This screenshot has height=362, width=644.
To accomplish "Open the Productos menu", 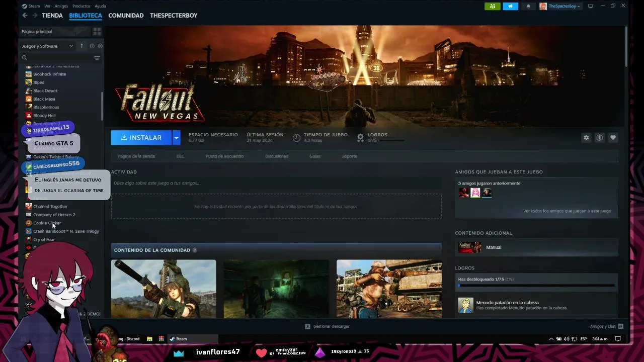I will (81, 6).
